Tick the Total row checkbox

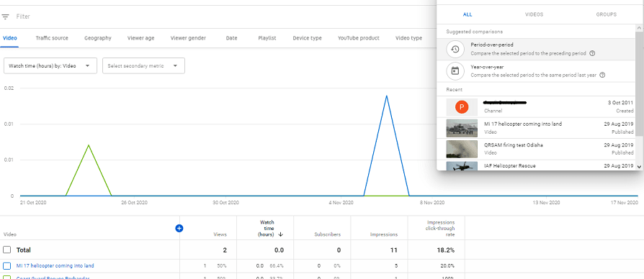[6, 250]
